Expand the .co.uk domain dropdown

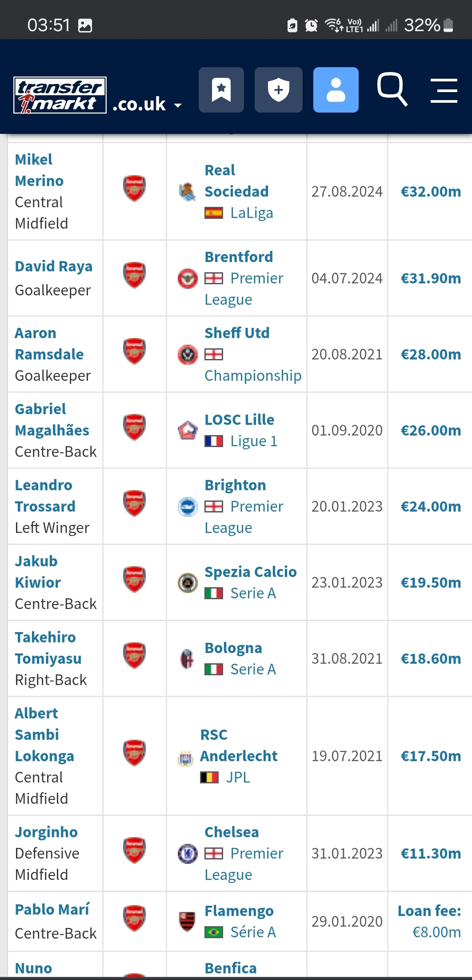tap(148, 105)
